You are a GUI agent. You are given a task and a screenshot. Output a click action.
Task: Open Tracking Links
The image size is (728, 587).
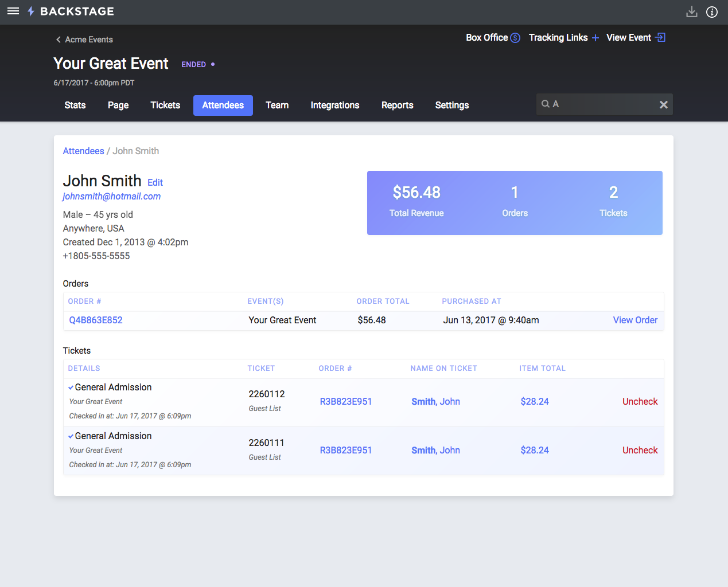click(558, 37)
